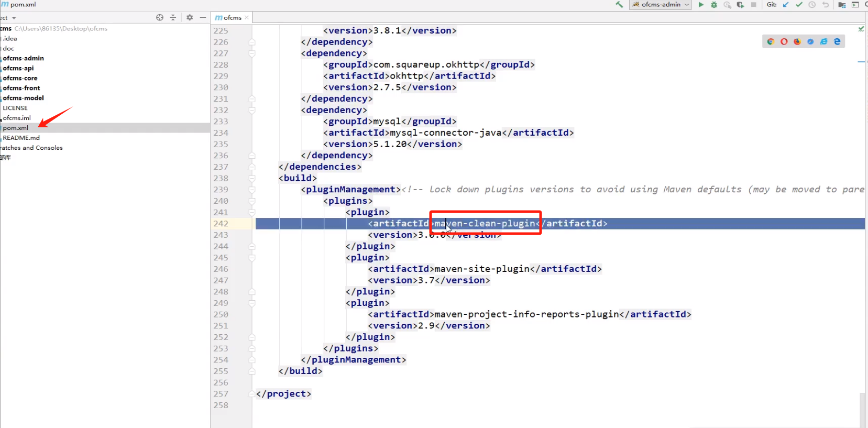Open preview in Safari browser icon
This screenshot has height=428, width=868.
point(810,41)
